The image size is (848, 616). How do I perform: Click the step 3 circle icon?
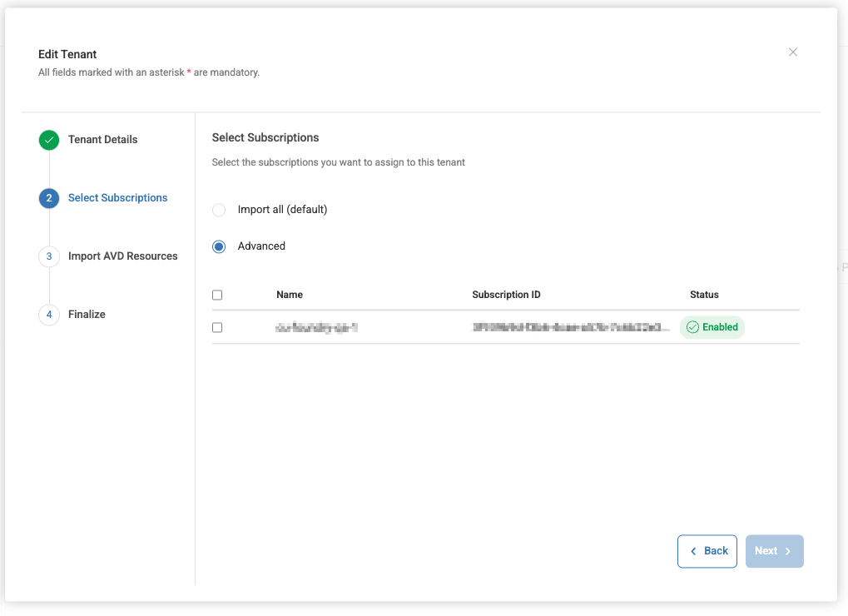pyautogui.click(x=48, y=256)
